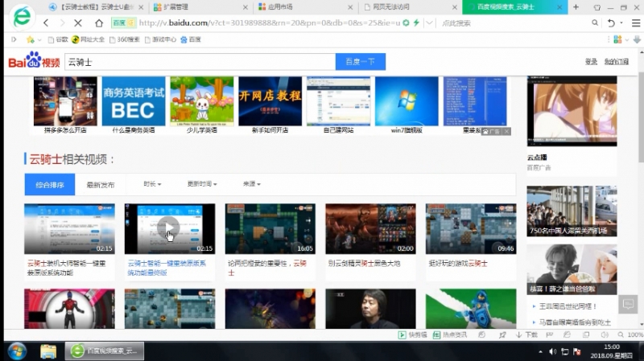Open the 09:46 video thumbnail

click(x=471, y=228)
